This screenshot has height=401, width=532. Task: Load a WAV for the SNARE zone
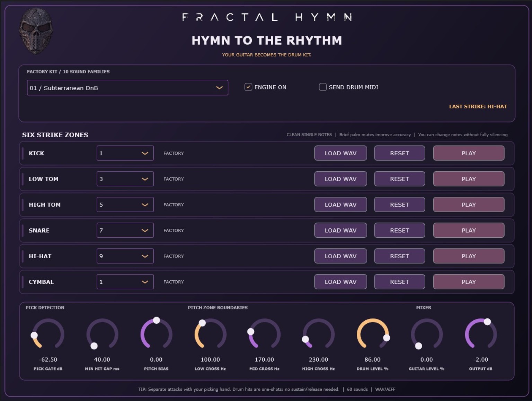[x=340, y=230]
